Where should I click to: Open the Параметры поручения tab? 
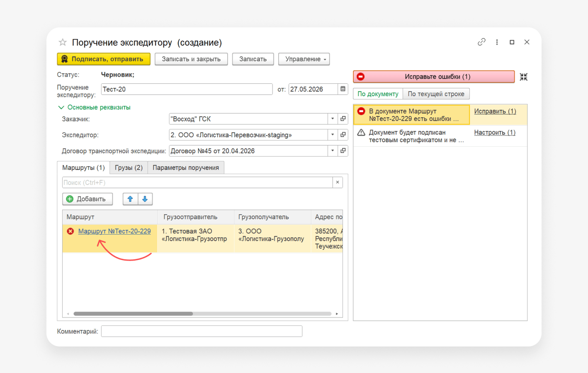pyautogui.click(x=186, y=167)
